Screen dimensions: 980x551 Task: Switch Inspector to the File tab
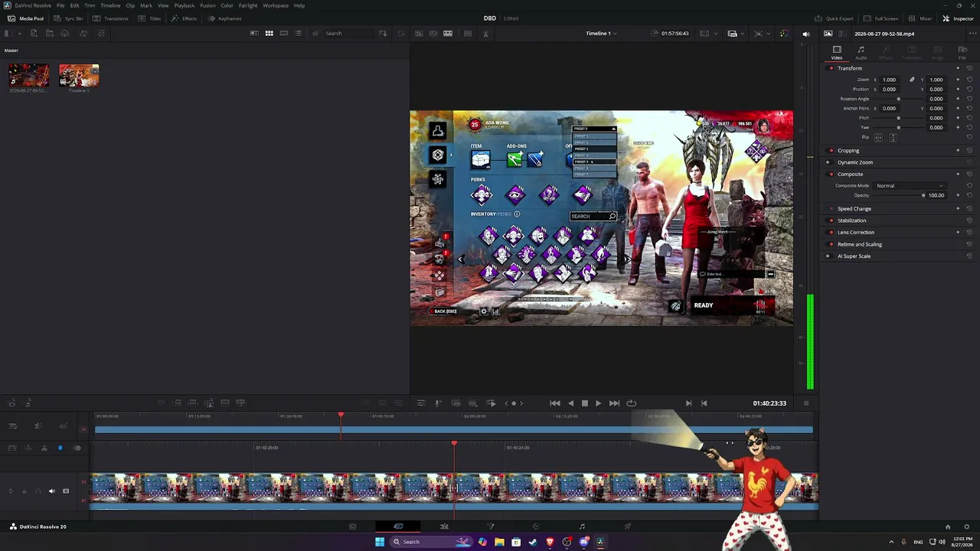[962, 52]
